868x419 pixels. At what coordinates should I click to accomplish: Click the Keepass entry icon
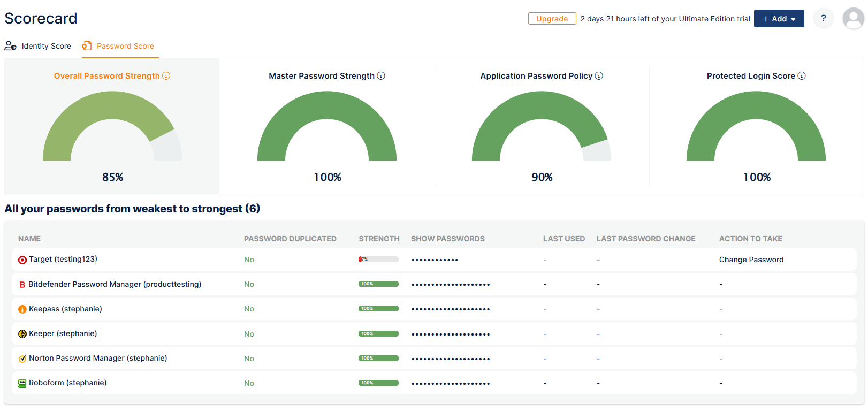click(x=22, y=309)
